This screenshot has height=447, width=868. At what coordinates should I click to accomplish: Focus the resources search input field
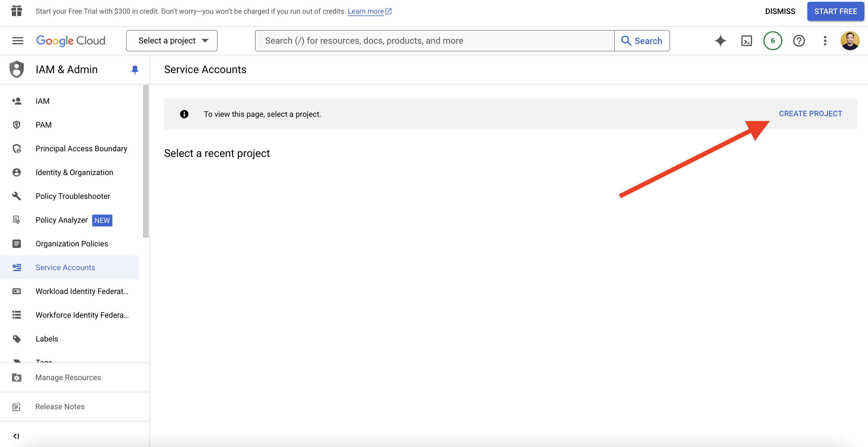(434, 41)
